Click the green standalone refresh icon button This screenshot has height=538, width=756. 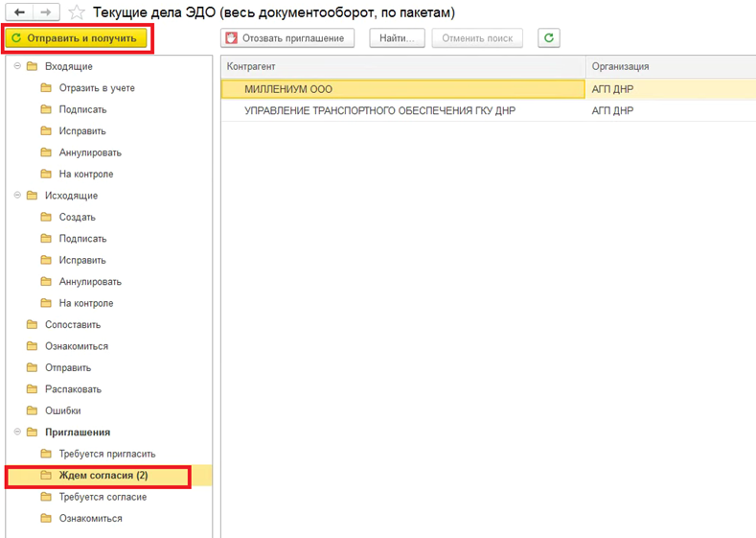pos(549,38)
